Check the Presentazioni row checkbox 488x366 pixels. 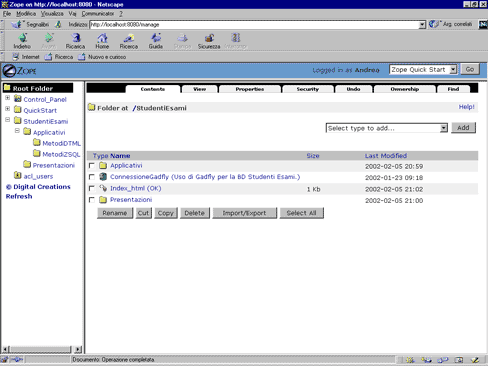click(92, 200)
